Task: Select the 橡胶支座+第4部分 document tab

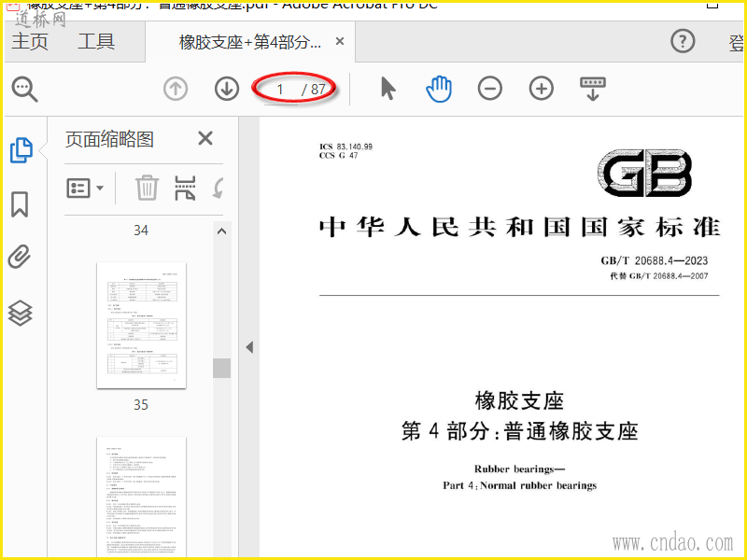Action: (250, 42)
